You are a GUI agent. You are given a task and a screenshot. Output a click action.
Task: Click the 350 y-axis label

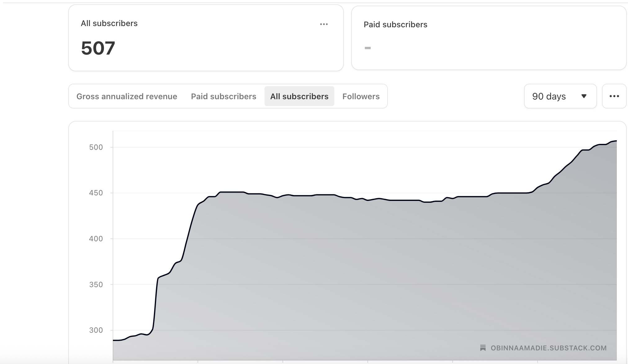(96, 285)
